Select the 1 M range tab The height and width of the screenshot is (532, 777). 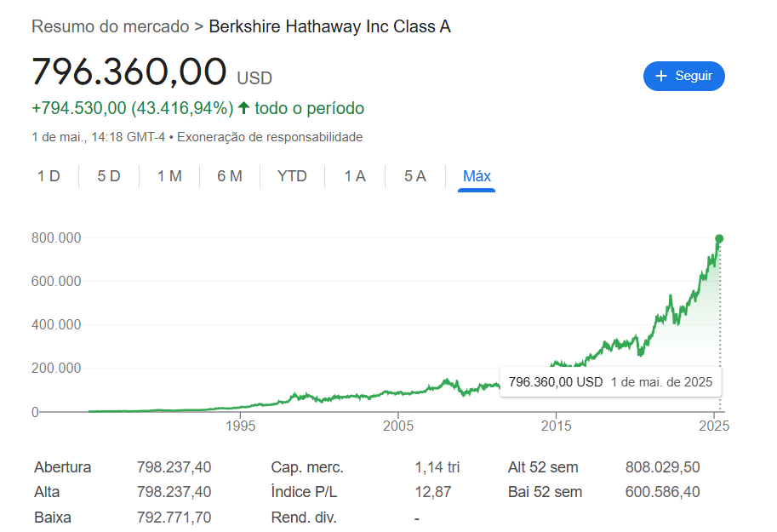pos(169,176)
